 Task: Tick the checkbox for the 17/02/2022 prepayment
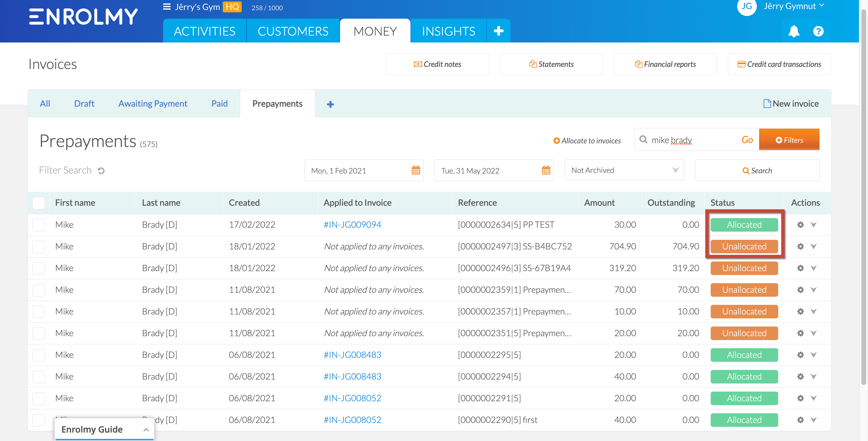(38, 225)
